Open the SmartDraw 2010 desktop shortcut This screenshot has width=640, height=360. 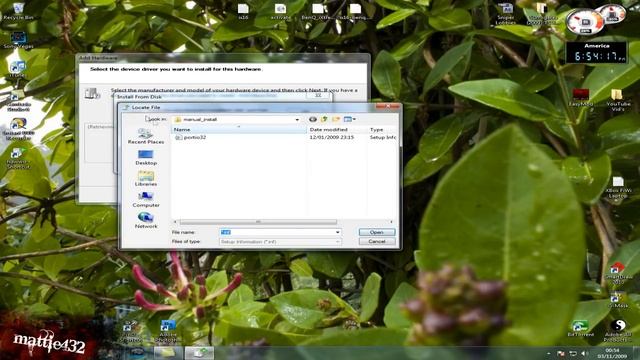point(618,273)
